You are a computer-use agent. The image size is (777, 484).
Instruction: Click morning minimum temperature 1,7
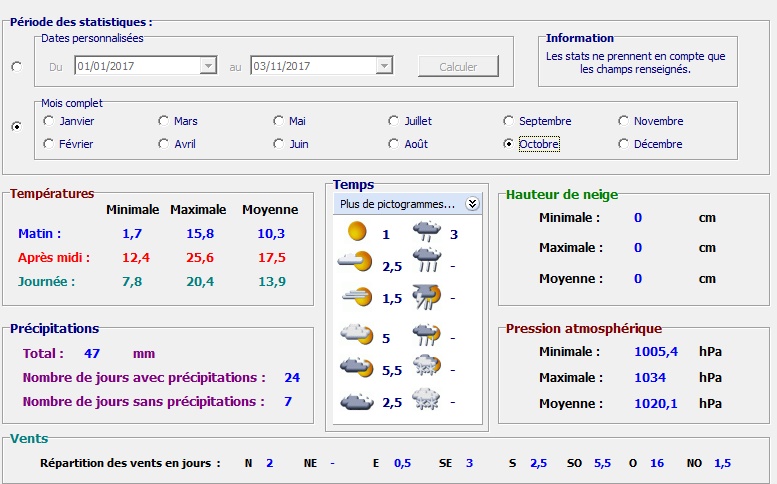point(132,234)
